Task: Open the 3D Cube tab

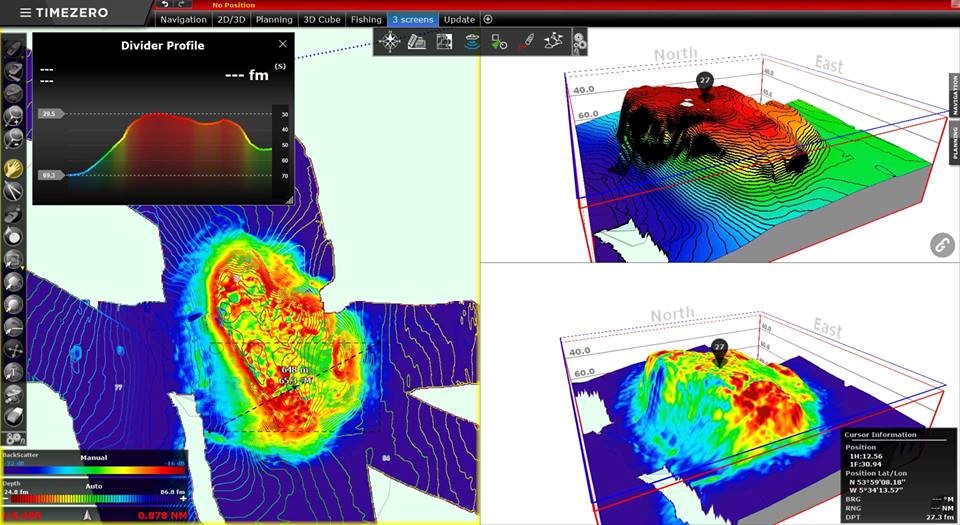Action: (321, 19)
